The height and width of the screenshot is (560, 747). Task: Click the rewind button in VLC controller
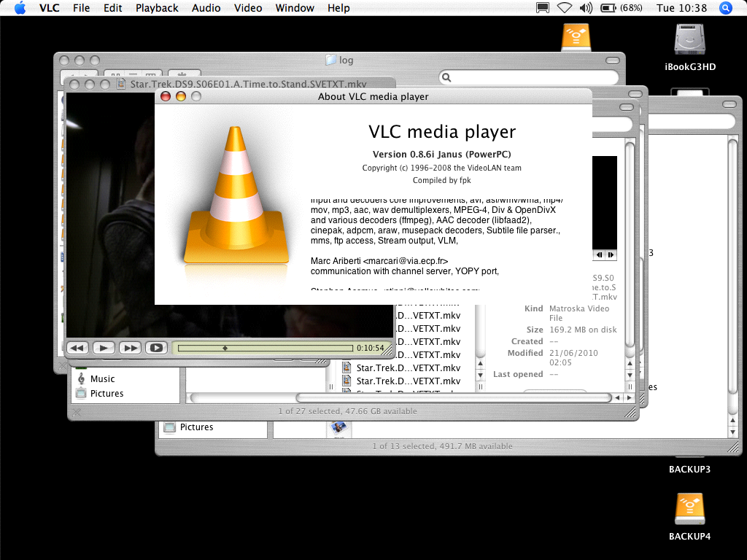pyautogui.click(x=77, y=348)
